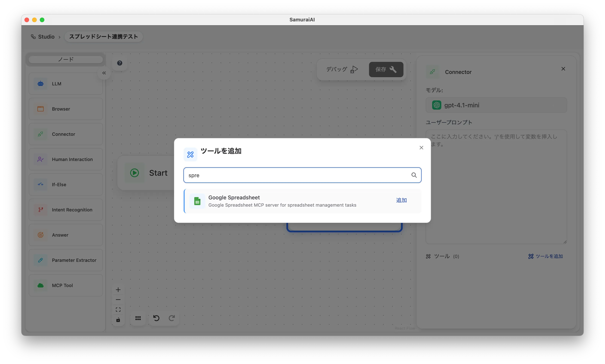Click the grid layout icon
The height and width of the screenshot is (364, 605).
point(138,318)
